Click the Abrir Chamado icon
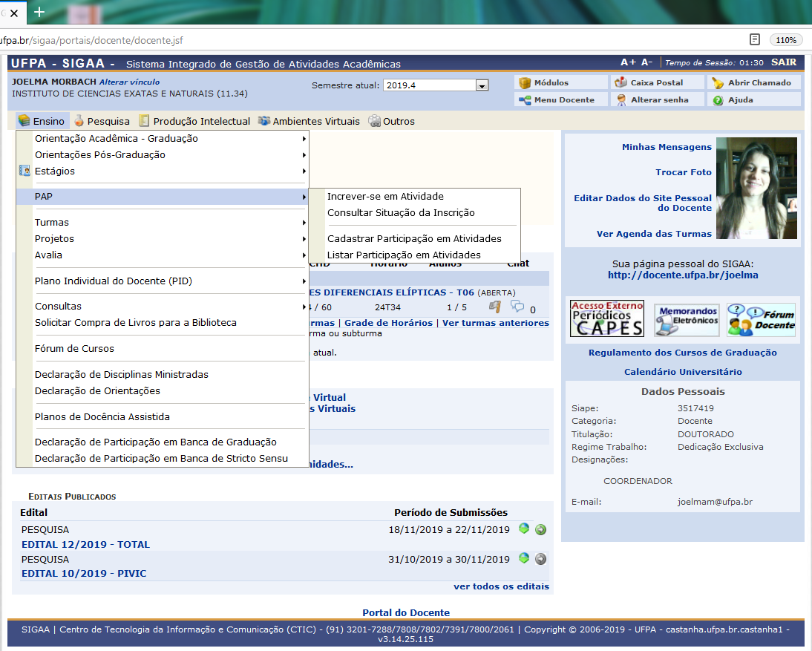Image resolution: width=812 pixels, height=651 pixels. tap(718, 83)
